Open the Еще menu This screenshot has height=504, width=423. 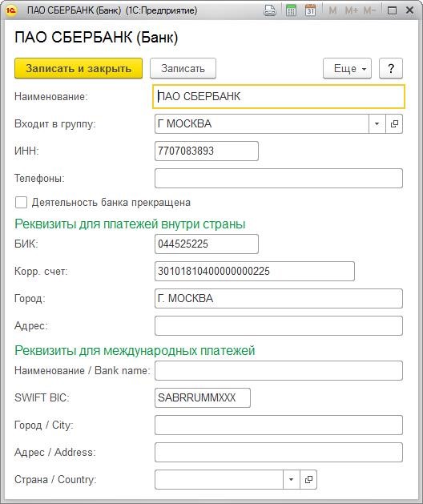[x=347, y=68]
